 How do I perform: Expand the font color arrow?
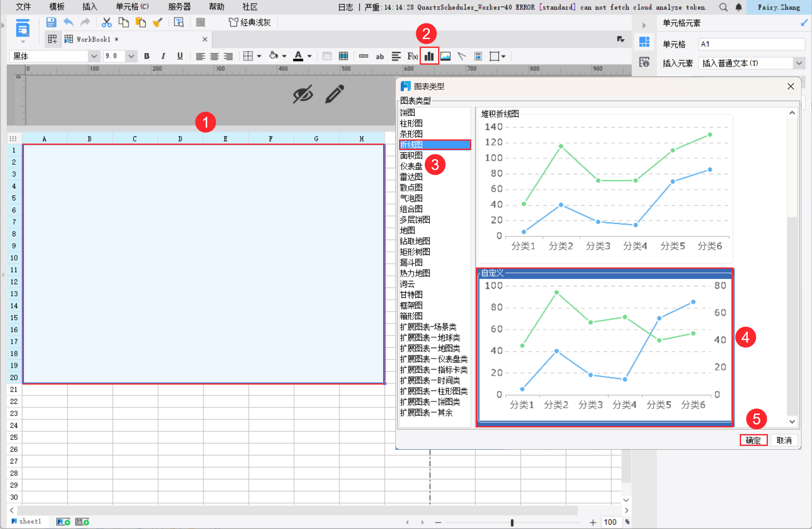tap(310, 56)
